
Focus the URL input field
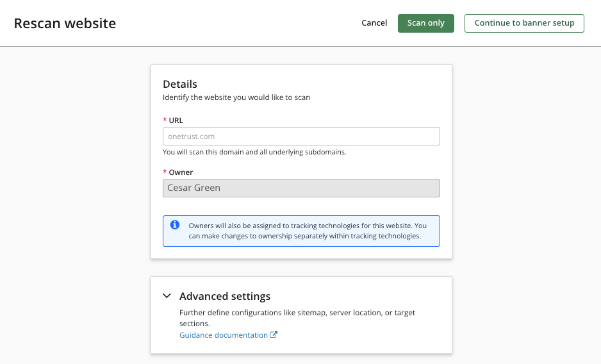[301, 136]
